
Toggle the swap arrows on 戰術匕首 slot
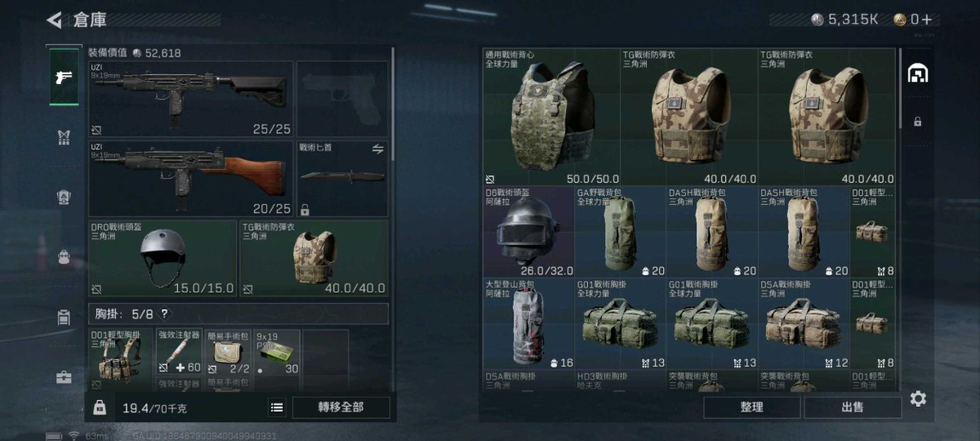pos(378,149)
